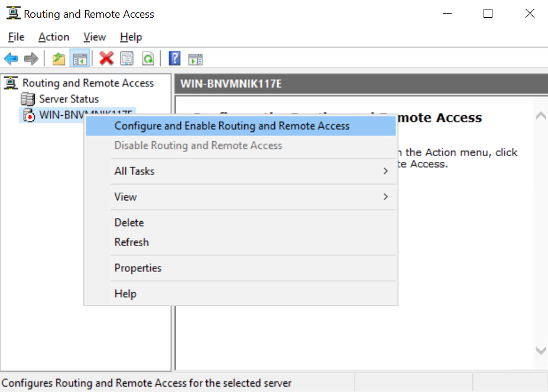The image size is (548, 392).
Task: Click the WIN-BNV server icon with the red marker
Action: (x=28, y=115)
